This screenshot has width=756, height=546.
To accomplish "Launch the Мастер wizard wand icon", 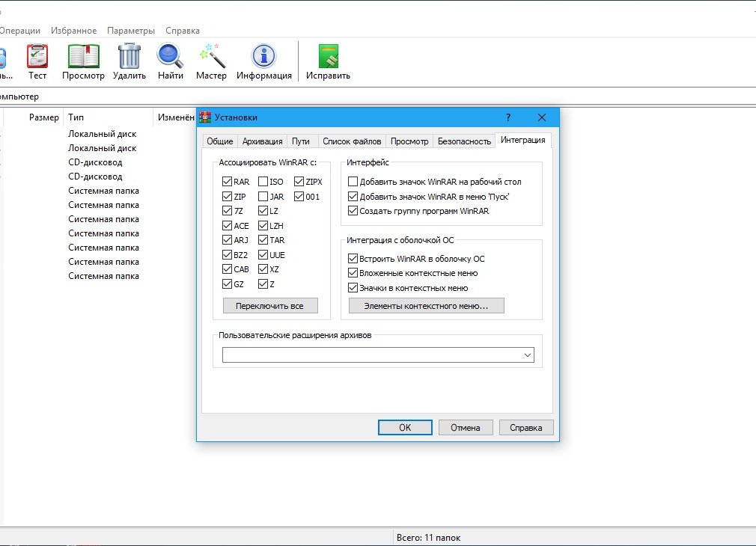I will (212, 56).
